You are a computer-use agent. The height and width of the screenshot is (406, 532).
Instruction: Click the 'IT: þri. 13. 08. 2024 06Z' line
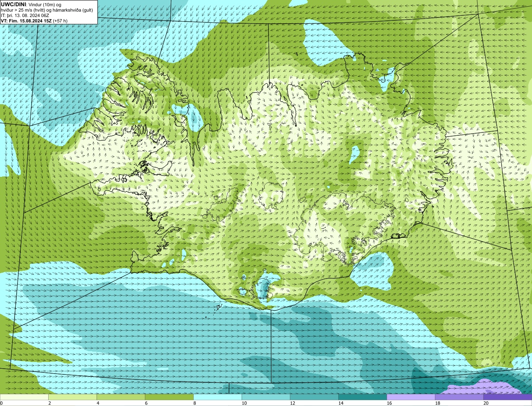pyautogui.click(x=25, y=16)
